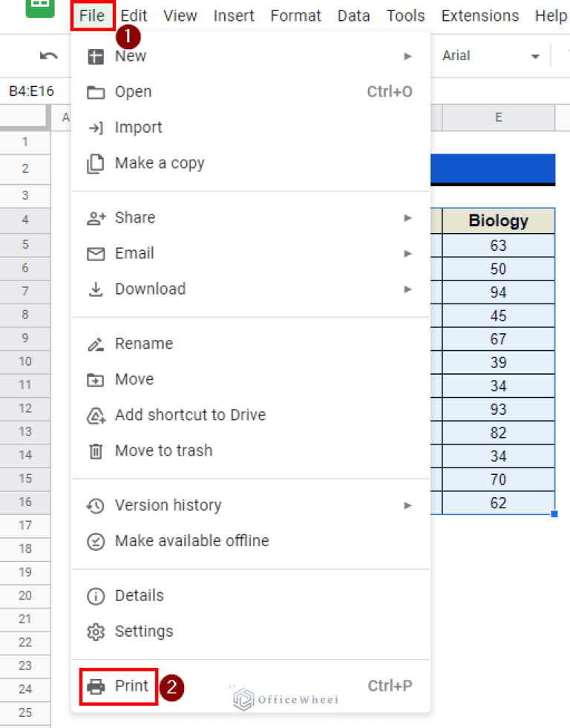
Task: Expand the New submenu arrow
Action: click(x=407, y=56)
